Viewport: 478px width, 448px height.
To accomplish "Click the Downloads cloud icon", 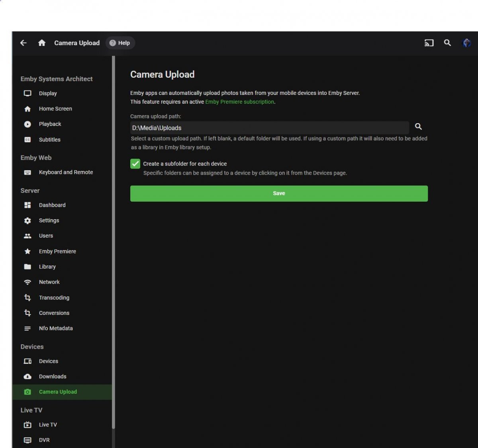I will pos(27,377).
